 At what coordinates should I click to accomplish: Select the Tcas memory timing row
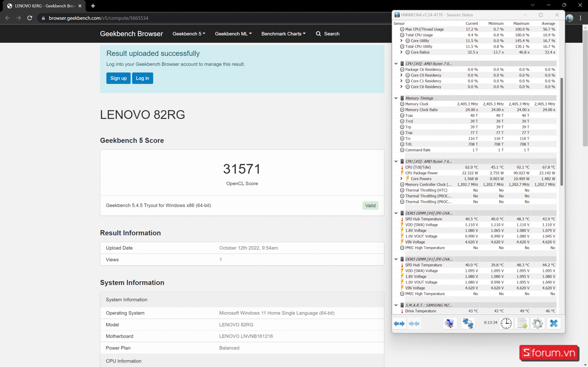click(x=475, y=115)
